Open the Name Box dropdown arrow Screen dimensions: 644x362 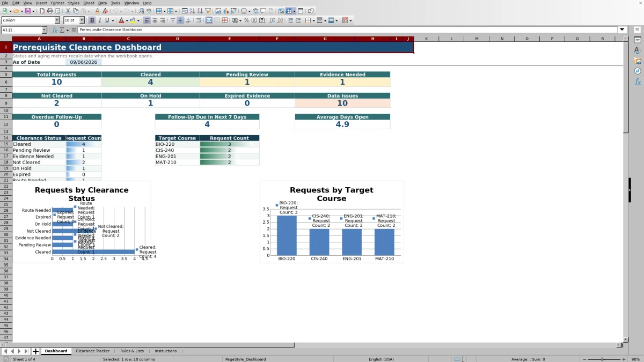[44, 30]
